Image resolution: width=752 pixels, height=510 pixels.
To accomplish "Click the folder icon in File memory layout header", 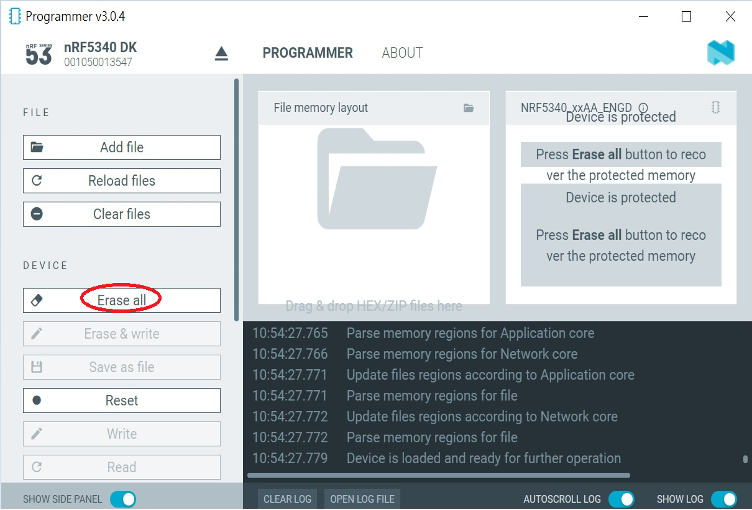I will pos(469,108).
